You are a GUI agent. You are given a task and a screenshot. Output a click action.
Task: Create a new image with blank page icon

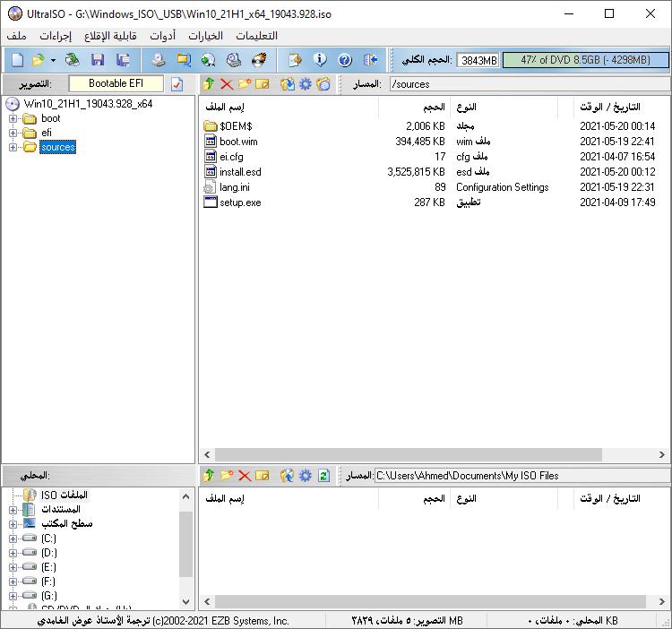pyautogui.click(x=17, y=60)
